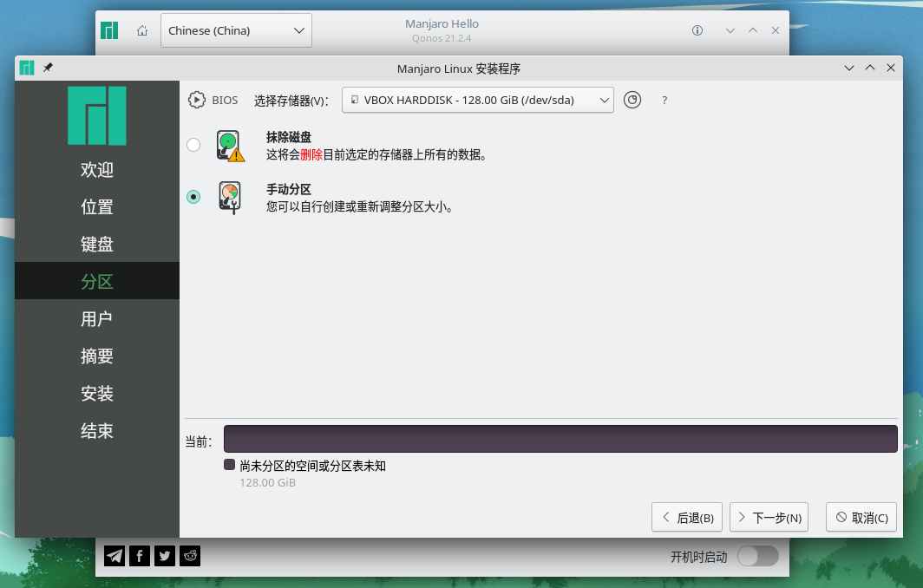Click the manual partitioning disk icon

click(230, 198)
